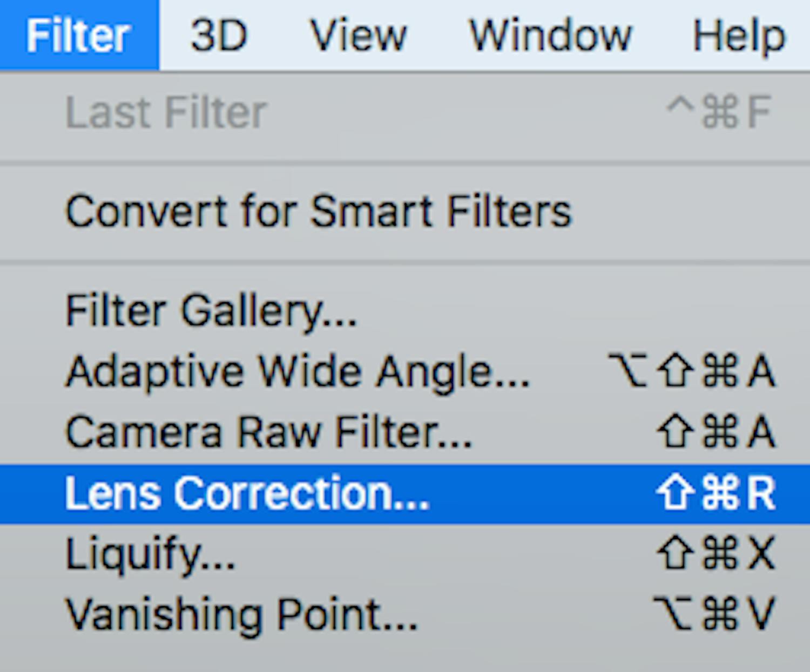
Task: Open the View menu
Action: pyautogui.click(x=359, y=34)
